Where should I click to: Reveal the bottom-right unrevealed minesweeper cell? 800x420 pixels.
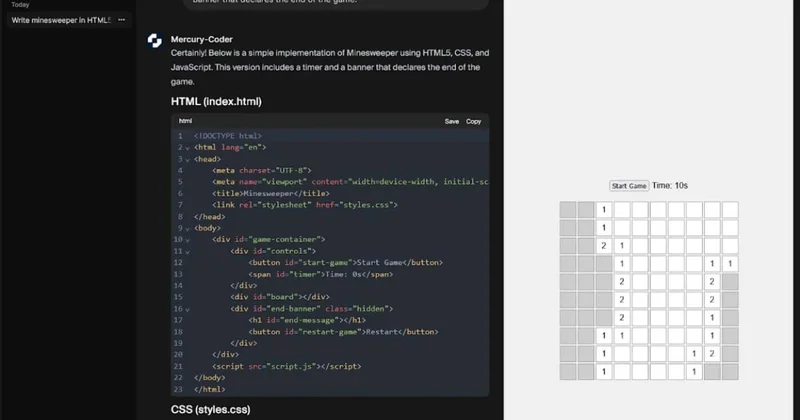tap(730, 372)
